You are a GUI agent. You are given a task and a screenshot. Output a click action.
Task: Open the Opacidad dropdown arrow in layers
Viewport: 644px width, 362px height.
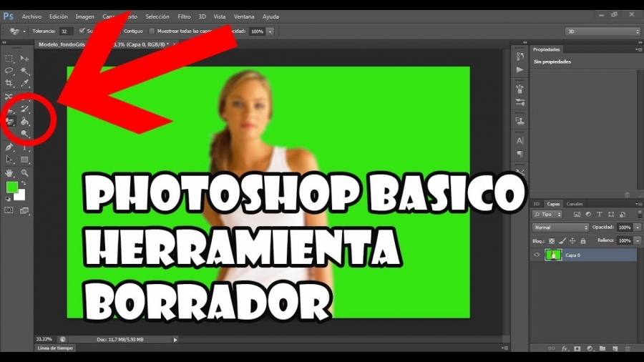pyautogui.click(x=638, y=228)
